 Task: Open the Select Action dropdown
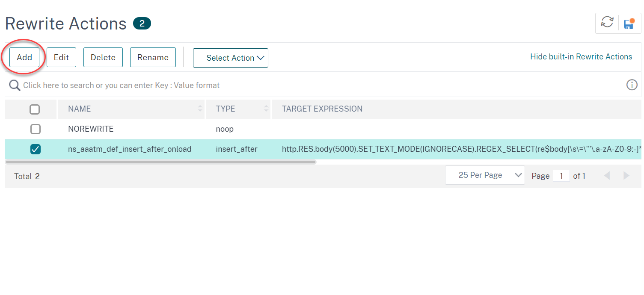tap(231, 58)
